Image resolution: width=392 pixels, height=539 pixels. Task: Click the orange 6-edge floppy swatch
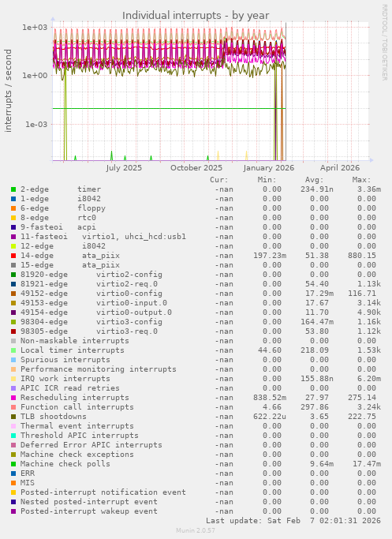click(x=13, y=208)
